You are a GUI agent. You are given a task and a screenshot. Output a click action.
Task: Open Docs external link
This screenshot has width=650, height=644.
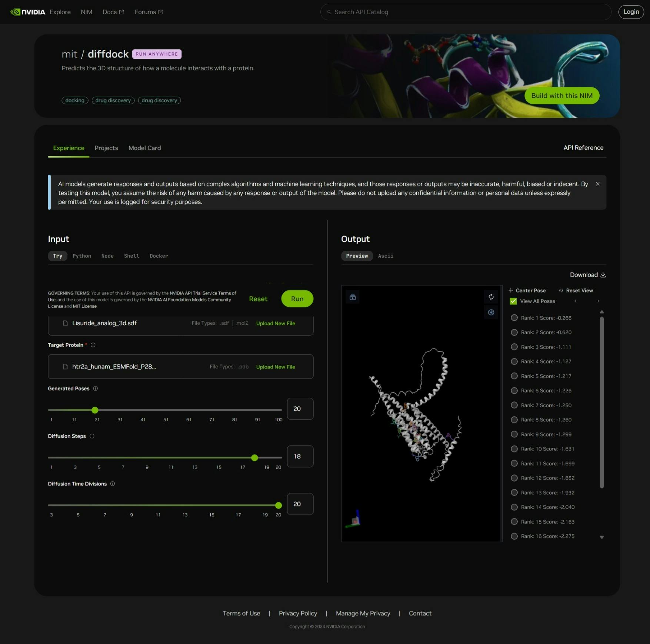pos(113,12)
